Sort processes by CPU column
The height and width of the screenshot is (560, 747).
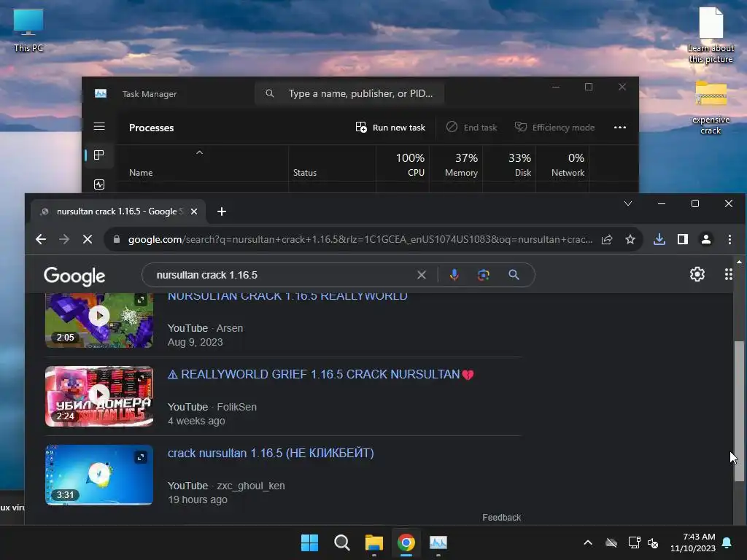coord(410,165)
